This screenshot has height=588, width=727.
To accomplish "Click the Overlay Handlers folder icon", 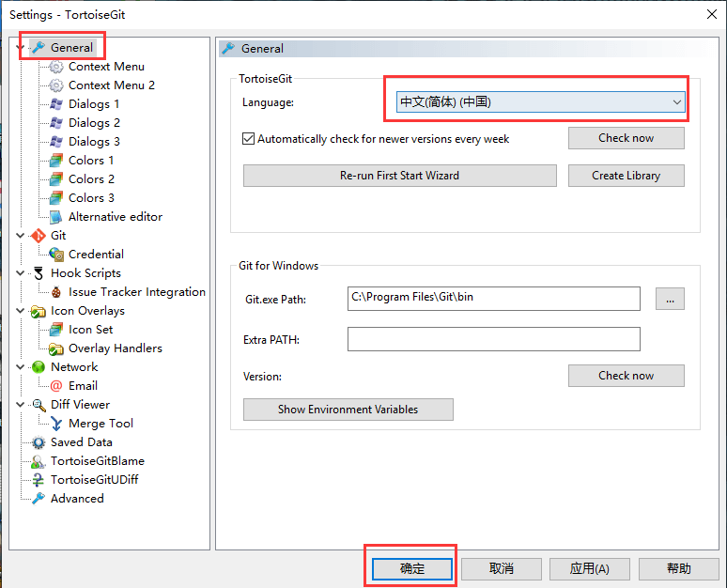I will click(x=56, y=348).
